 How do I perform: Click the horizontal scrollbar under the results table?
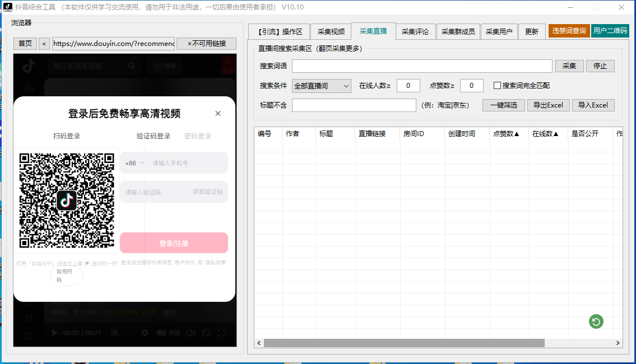click(401, 343)
